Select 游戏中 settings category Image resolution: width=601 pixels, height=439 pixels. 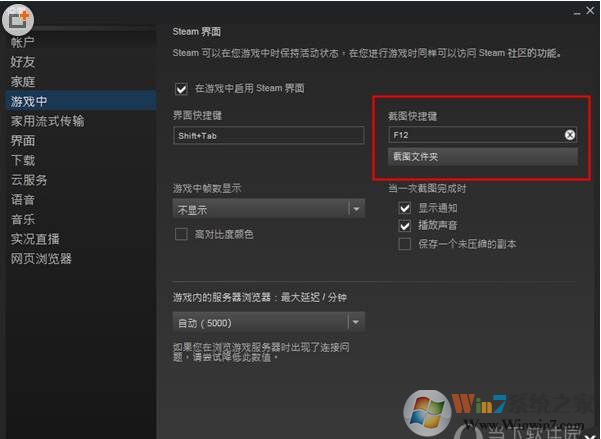(81, 101)
